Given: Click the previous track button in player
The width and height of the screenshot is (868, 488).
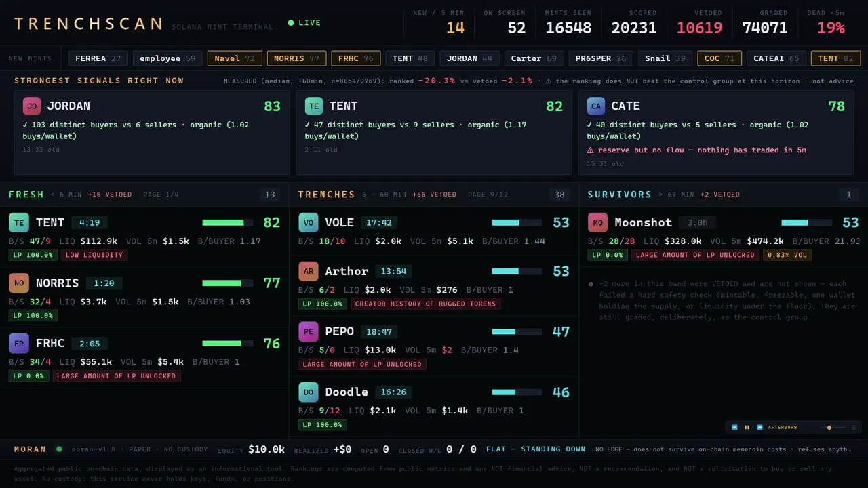Looking at the screenshot, I should (734, 428).
